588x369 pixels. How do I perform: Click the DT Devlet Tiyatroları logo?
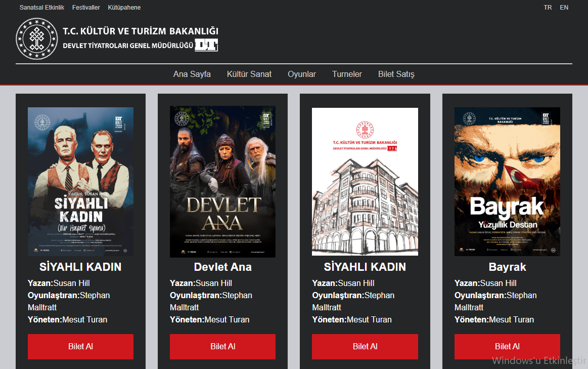206,45
